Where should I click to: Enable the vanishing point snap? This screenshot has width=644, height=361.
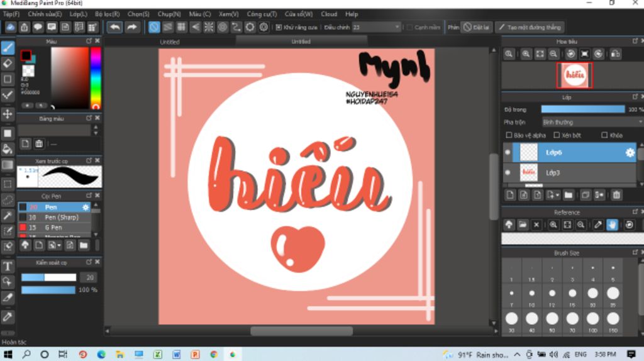(x=195, y=28)
